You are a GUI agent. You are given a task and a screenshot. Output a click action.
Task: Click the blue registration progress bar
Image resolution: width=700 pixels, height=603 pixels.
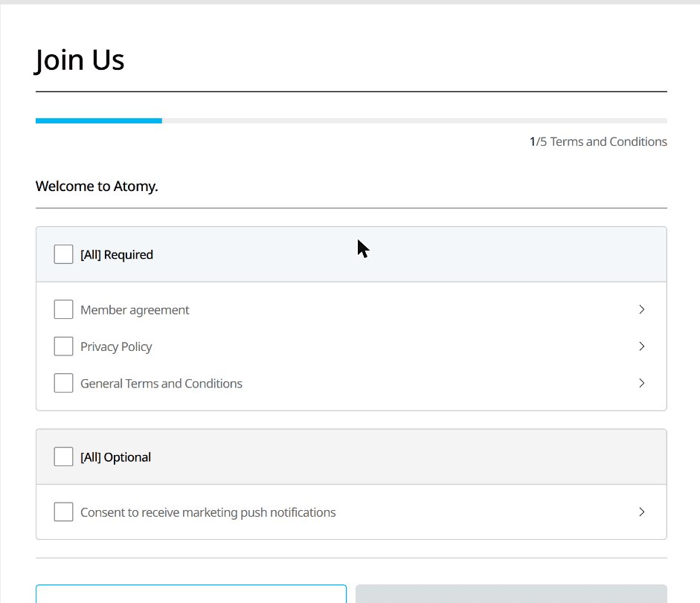(99, 120)
